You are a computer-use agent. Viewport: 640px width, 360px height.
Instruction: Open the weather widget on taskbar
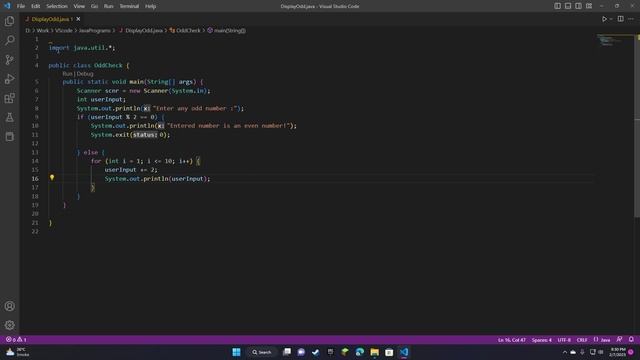tap(18, 352)
